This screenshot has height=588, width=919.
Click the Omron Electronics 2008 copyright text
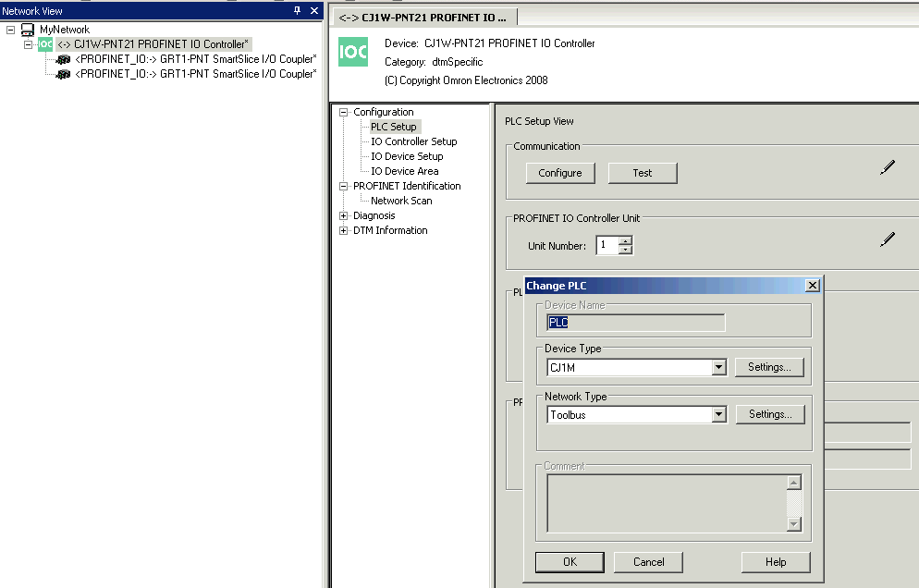(466, 80)
